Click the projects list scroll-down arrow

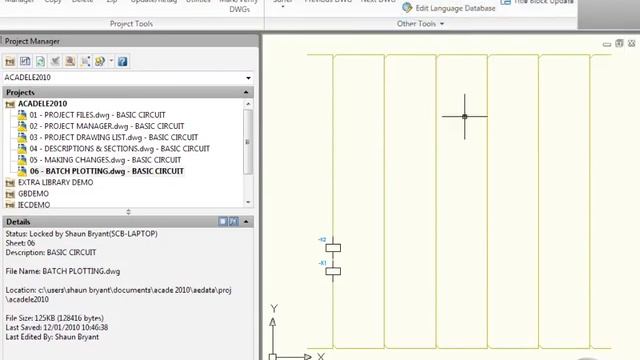[x=248, y=202]
